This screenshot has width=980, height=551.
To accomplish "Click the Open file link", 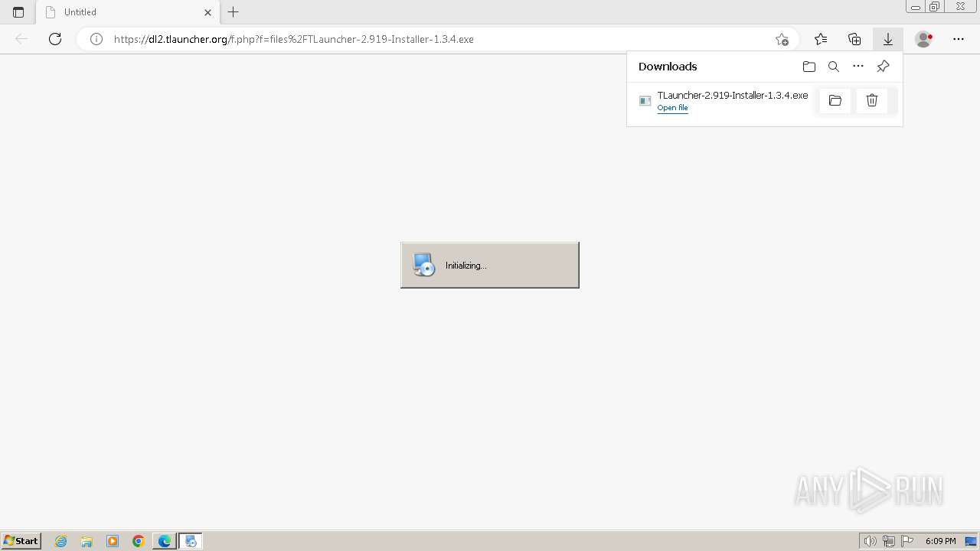I will click(x=672, y=108).
